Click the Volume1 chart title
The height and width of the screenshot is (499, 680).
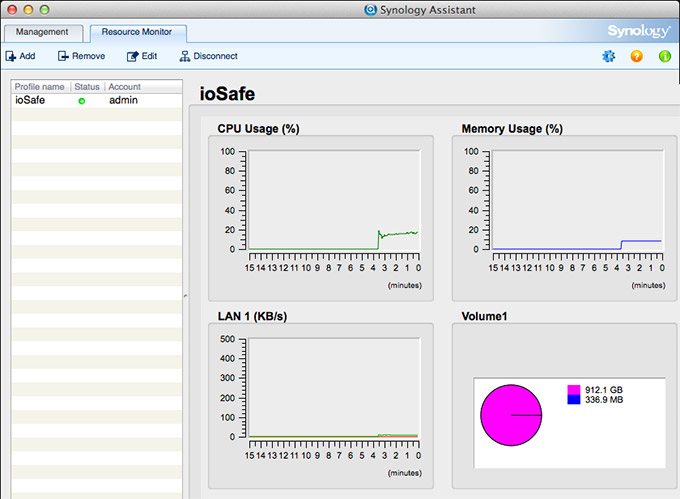coord(484,316)
